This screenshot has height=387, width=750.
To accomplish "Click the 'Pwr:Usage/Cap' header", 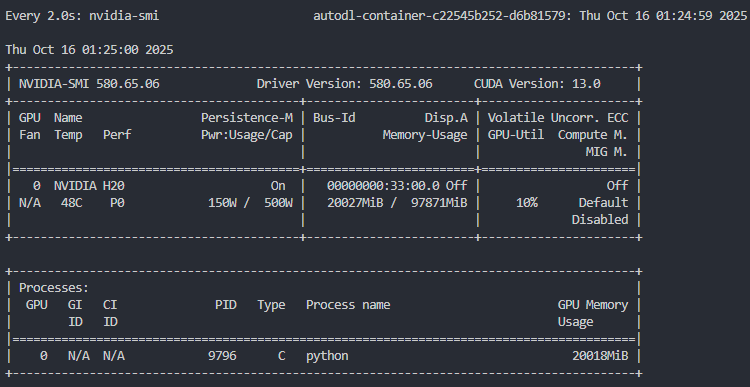I will point(247,135).
